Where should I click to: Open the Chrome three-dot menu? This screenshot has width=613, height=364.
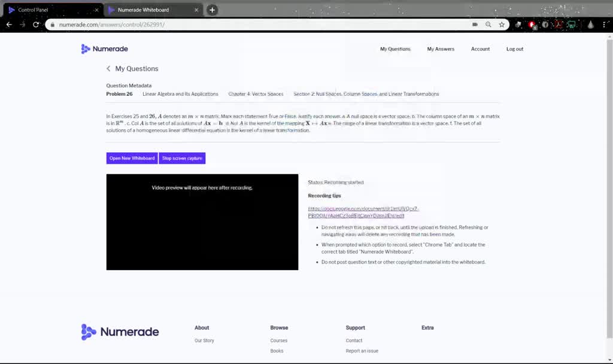[x=605, y=25]
